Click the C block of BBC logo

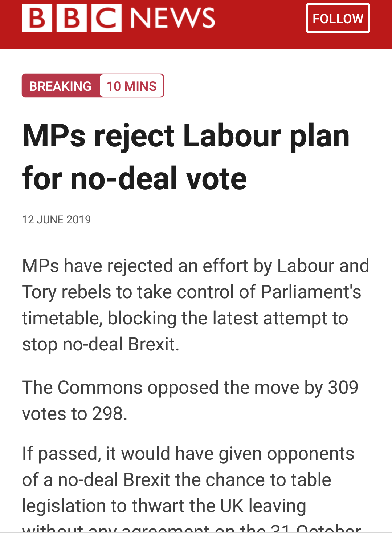(x=106, y=18)
